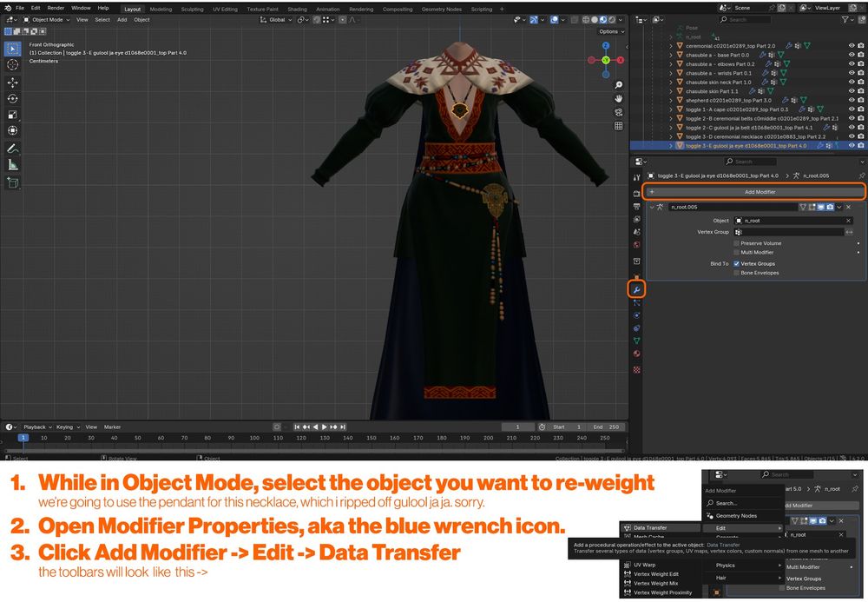868x602 pixels.
Task: Open the Window menu
Action: [x=81, y=9]
